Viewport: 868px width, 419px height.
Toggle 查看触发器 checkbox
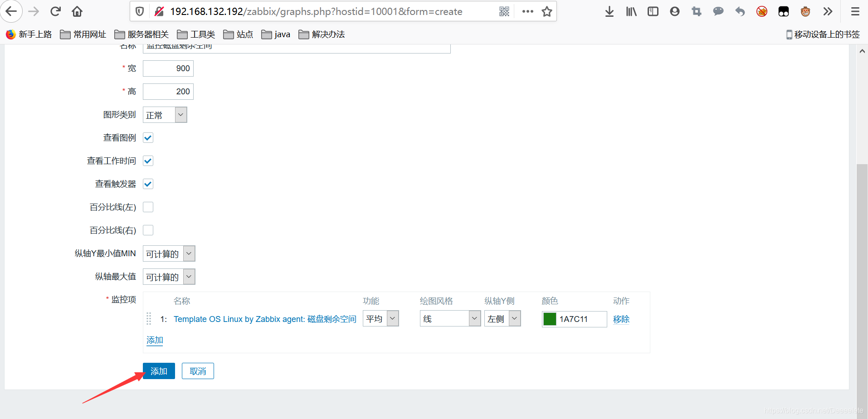[x=148, y=184]
